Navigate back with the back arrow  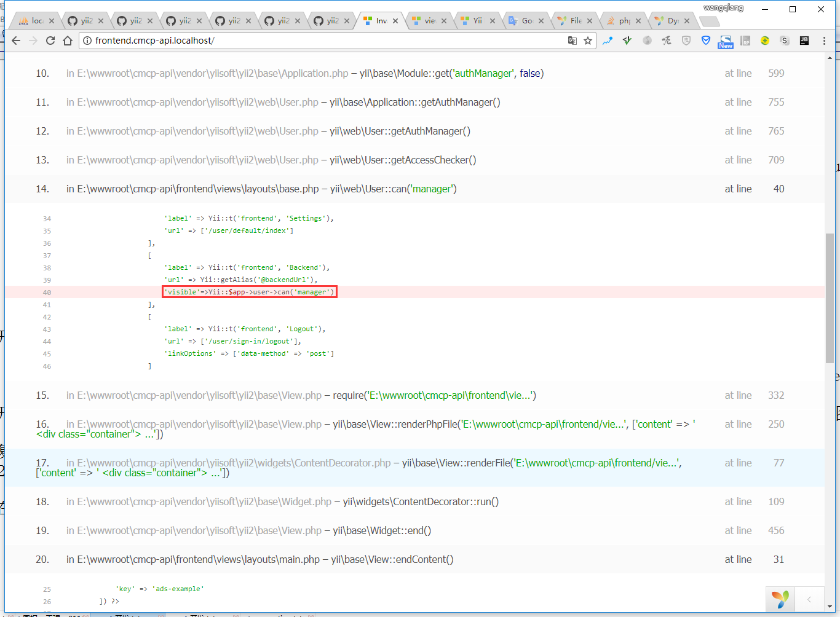(16, 41)
